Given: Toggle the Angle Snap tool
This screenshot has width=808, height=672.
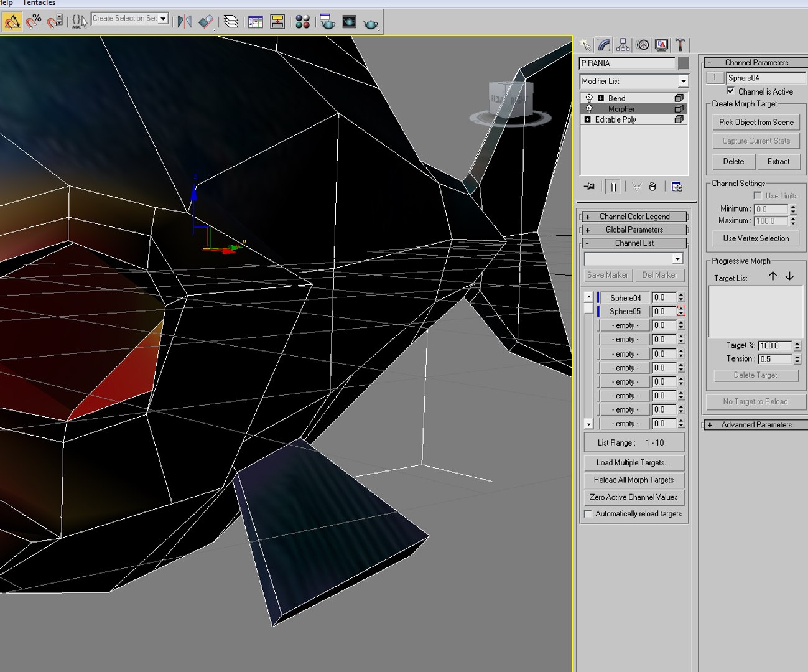Looking at the screenshot, I should 12,22.
